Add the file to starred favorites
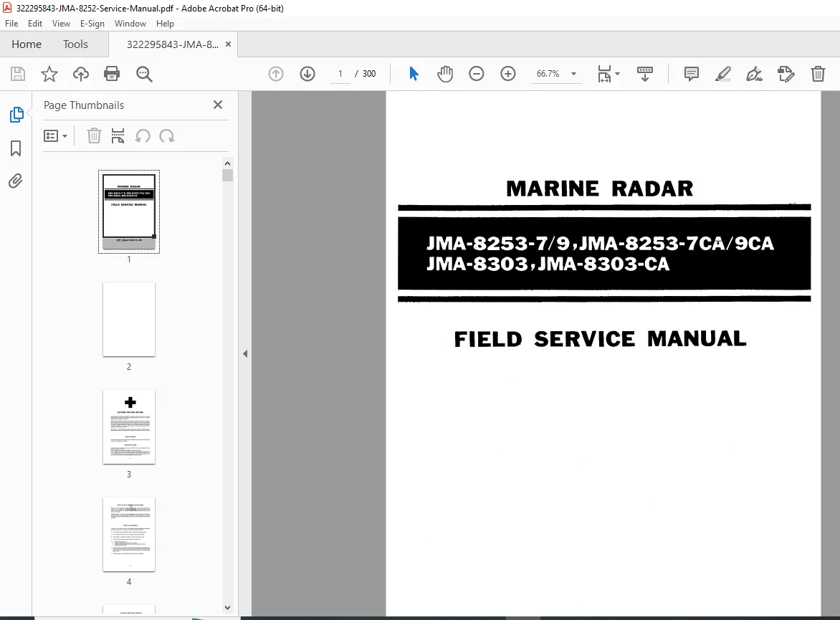This screenshot has height=620, width=840. [x=49, y=74]
